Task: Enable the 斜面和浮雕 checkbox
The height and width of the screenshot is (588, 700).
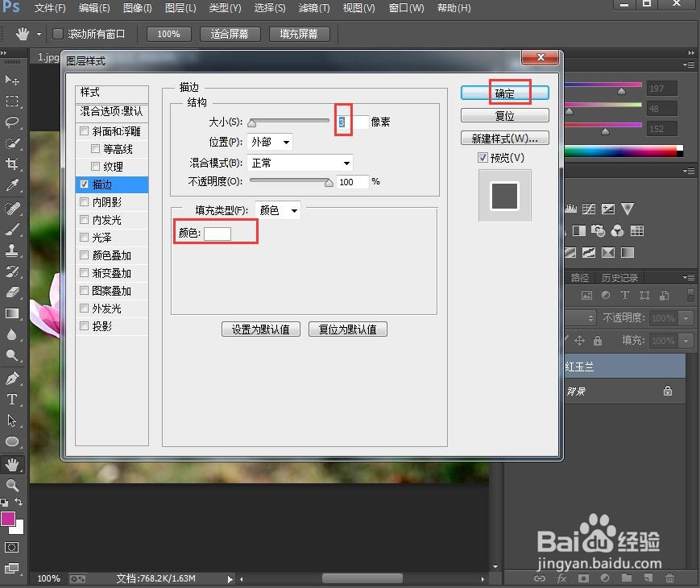Action: click(84, 130)
